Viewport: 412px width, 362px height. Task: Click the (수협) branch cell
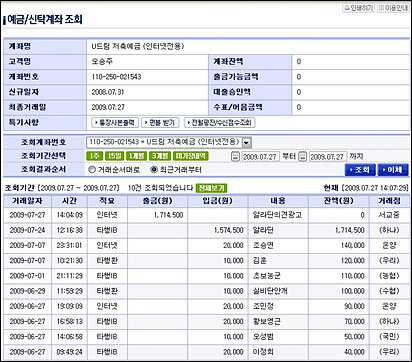point(389,291)
